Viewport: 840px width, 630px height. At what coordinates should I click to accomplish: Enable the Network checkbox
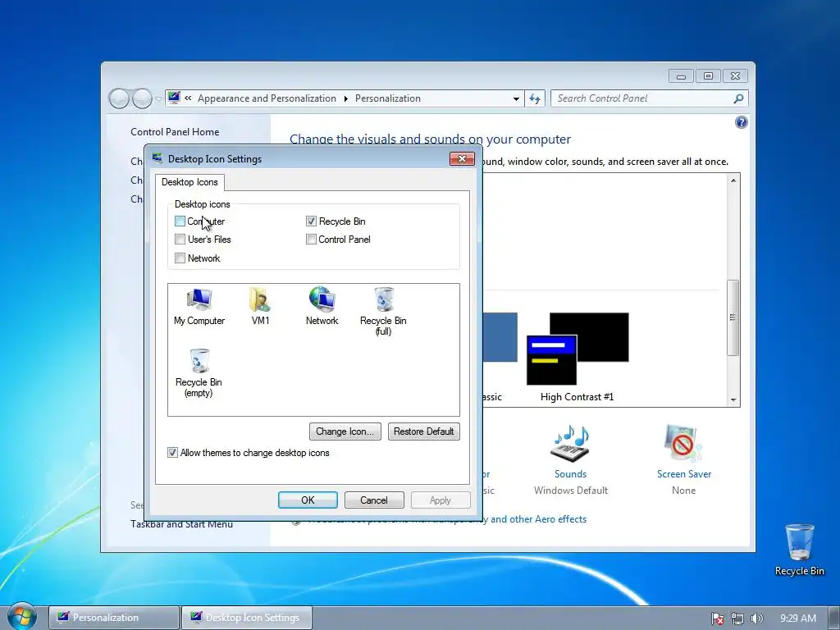[180, 258]
